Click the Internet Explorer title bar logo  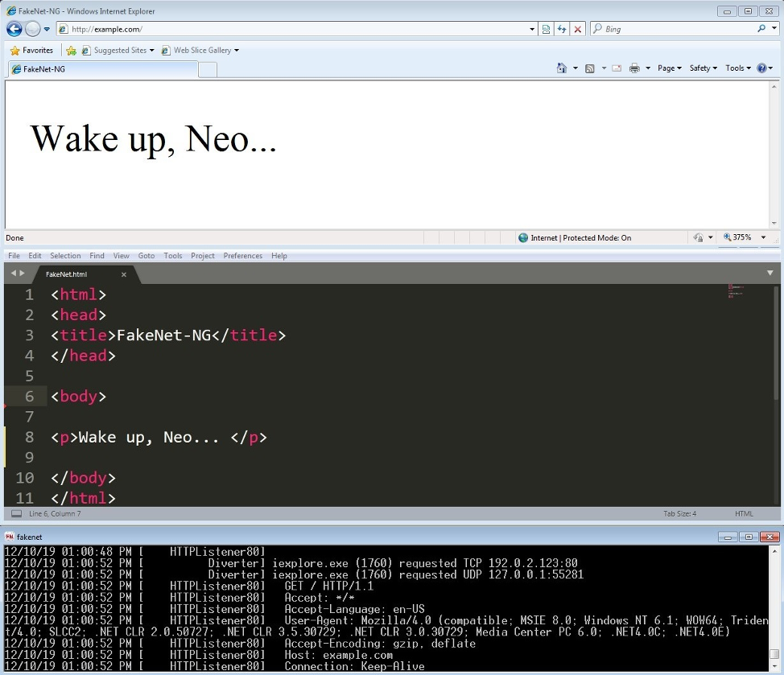tap(11, 10)
